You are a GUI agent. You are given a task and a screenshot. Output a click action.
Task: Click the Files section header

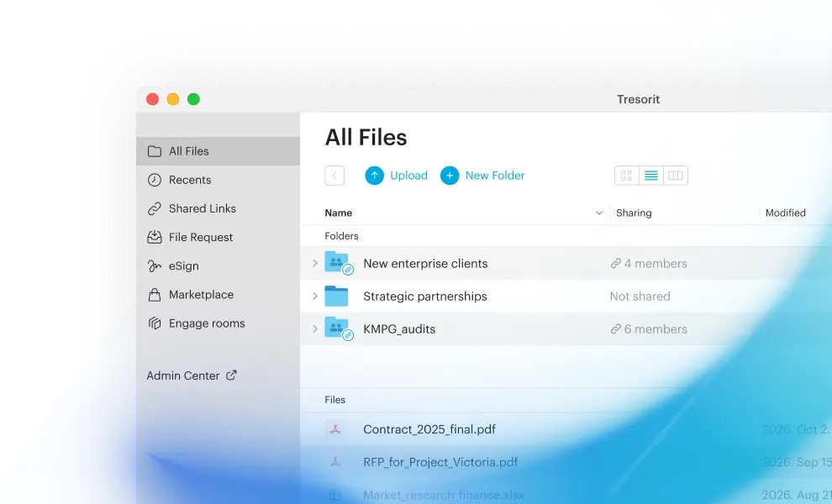(334, 400)
